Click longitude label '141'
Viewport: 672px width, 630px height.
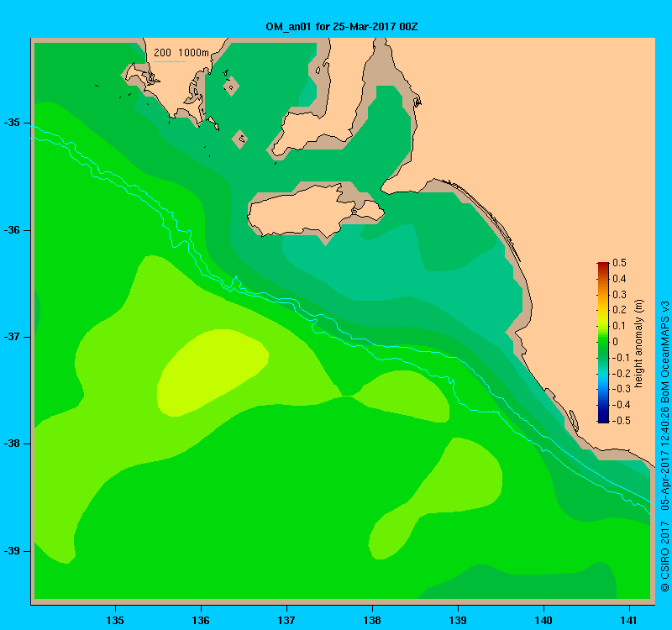(629, 620)
